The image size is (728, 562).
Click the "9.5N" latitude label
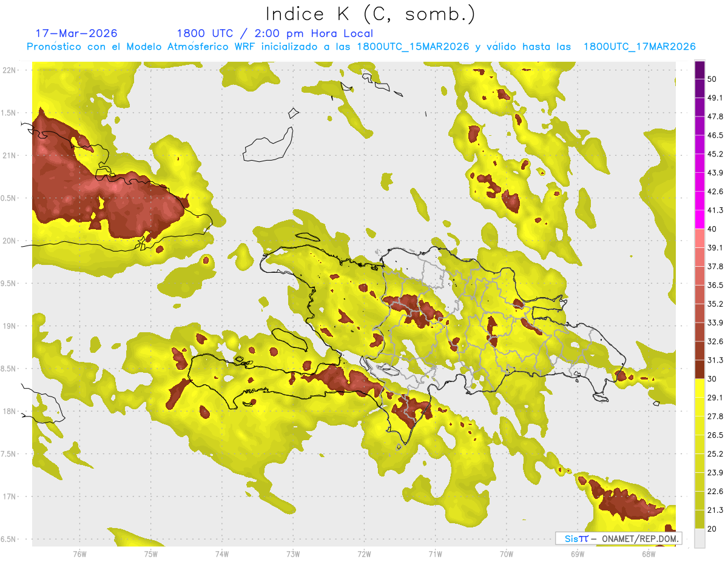[x=9, y=284]
